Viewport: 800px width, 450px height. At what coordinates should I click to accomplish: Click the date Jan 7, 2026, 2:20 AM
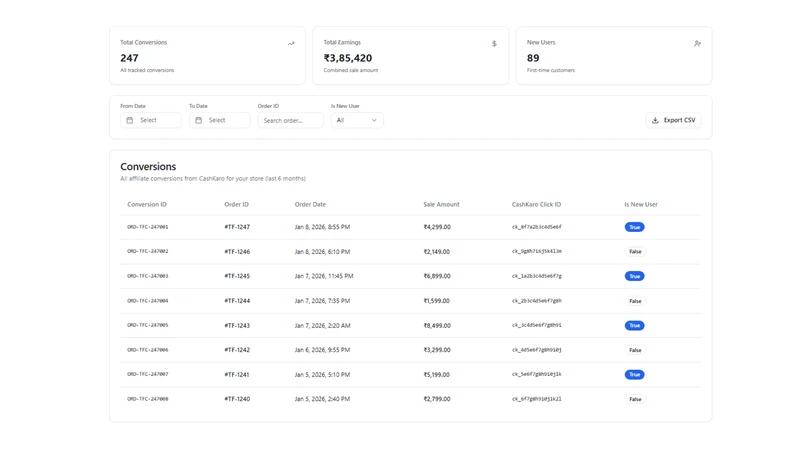(x=322, y=326)
